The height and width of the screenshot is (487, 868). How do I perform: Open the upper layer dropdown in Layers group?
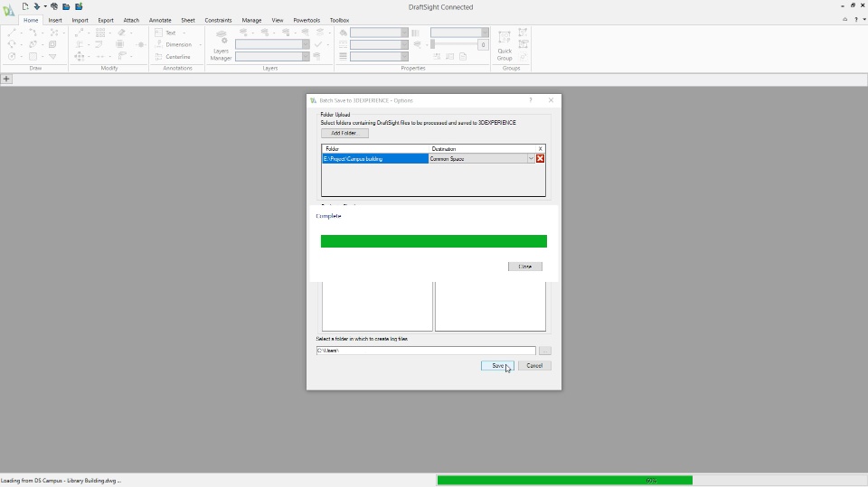tap(306, 44)
